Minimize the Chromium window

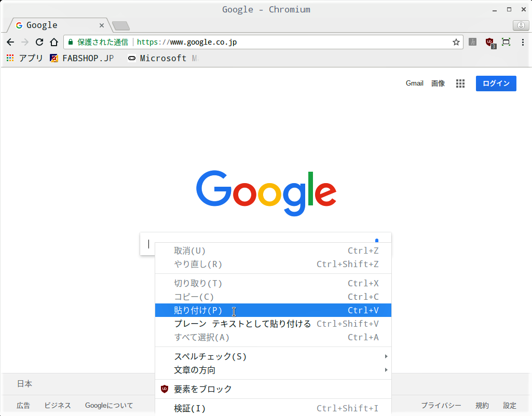495,10
